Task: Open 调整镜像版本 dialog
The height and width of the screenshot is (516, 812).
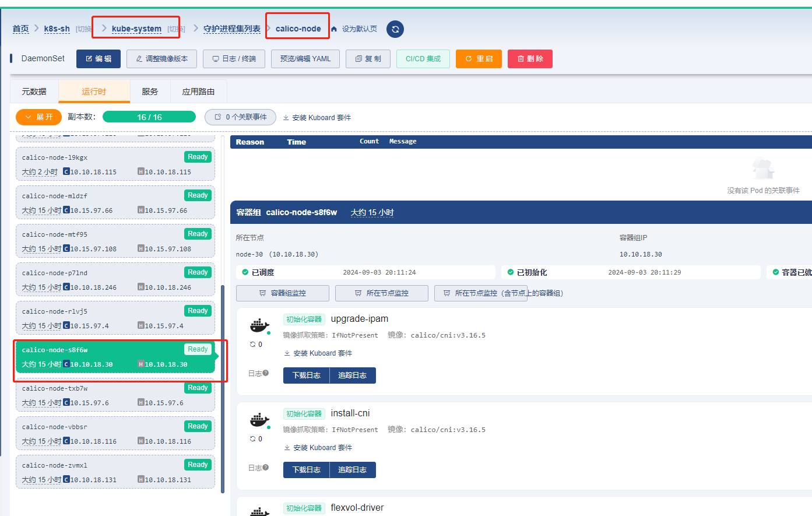Action: pos(162,59)
